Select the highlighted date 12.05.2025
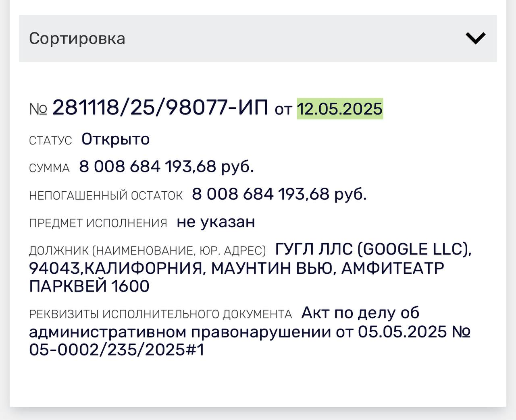The image size is (516, 420). coord(340,109)
